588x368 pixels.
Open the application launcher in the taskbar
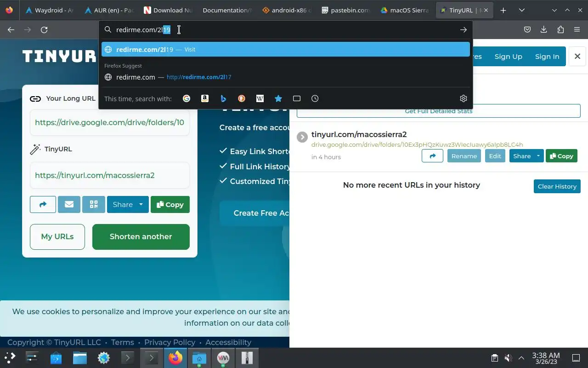click(x=10, y=357)
